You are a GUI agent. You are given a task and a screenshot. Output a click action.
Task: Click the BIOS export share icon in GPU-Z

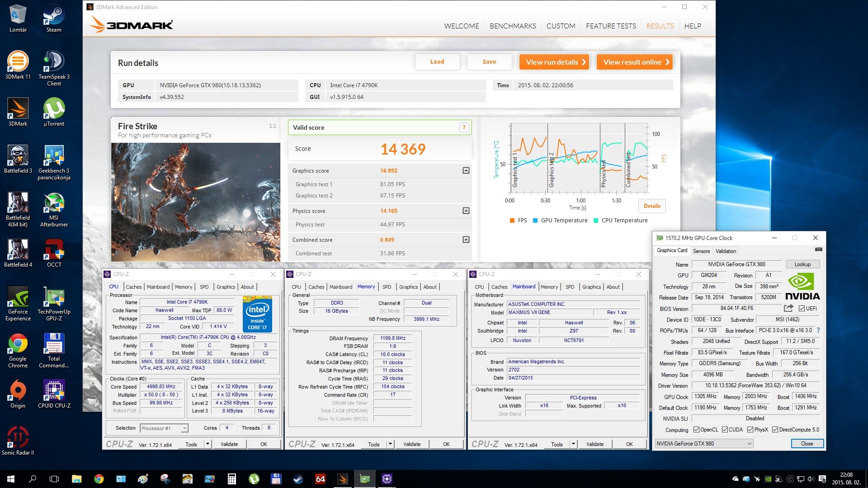coord(788,308)
